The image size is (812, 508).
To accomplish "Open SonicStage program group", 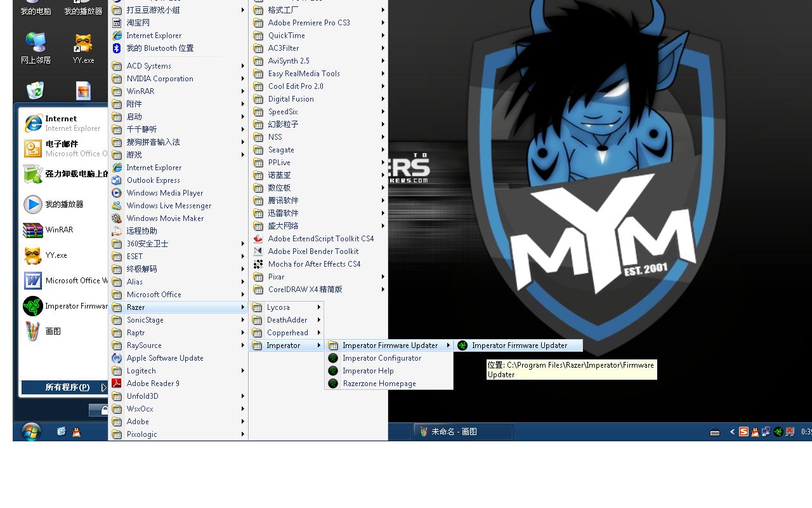I will (178, 320).
